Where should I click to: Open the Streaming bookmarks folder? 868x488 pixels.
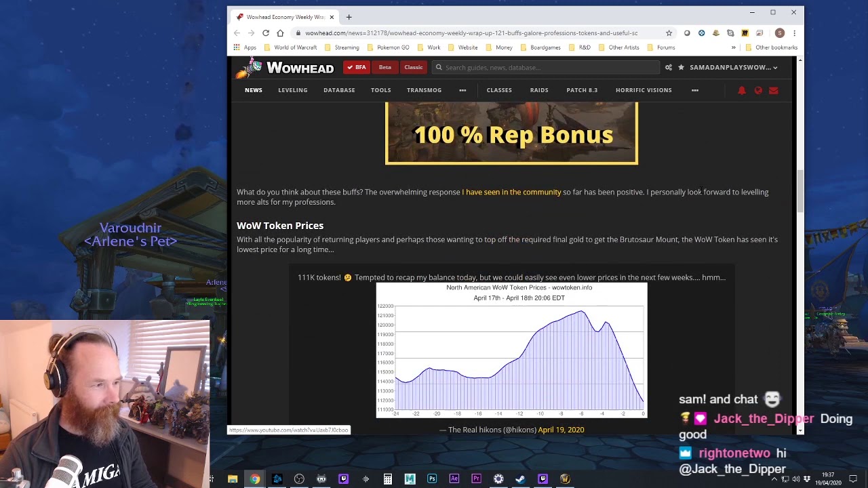pos(342,47)
